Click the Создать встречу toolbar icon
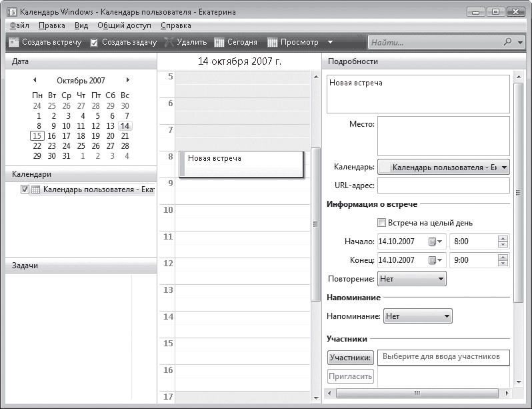 pyautogui.click(x=13, y=42)
